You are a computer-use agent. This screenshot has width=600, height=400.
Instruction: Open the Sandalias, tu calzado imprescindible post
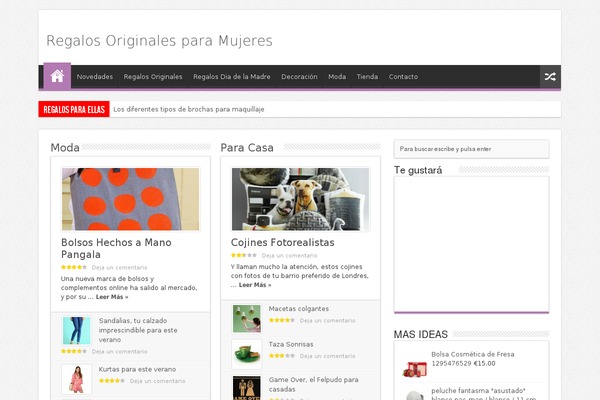point(138,330)
